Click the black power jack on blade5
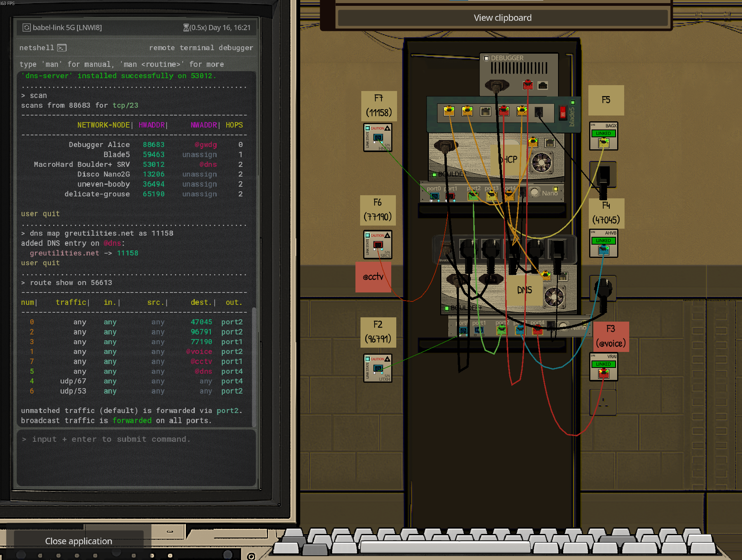The width and height of the screenshot is (742, 560). click(539, 112)
